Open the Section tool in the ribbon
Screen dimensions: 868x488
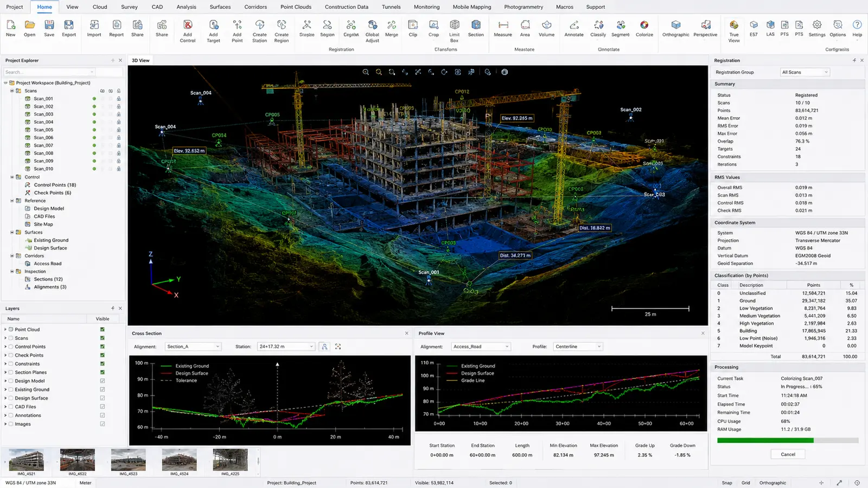(476, 25)
